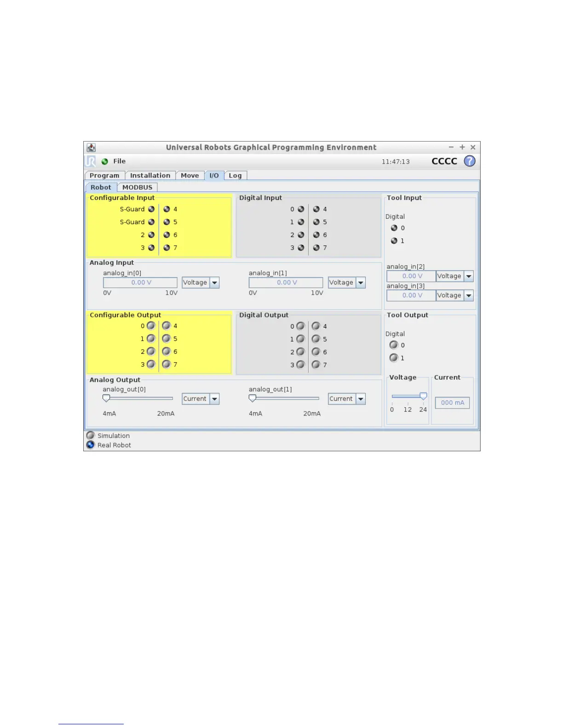The height and width of the screenshot is (728, 563).
Task: Open the File menu
Action: point(120,161)
